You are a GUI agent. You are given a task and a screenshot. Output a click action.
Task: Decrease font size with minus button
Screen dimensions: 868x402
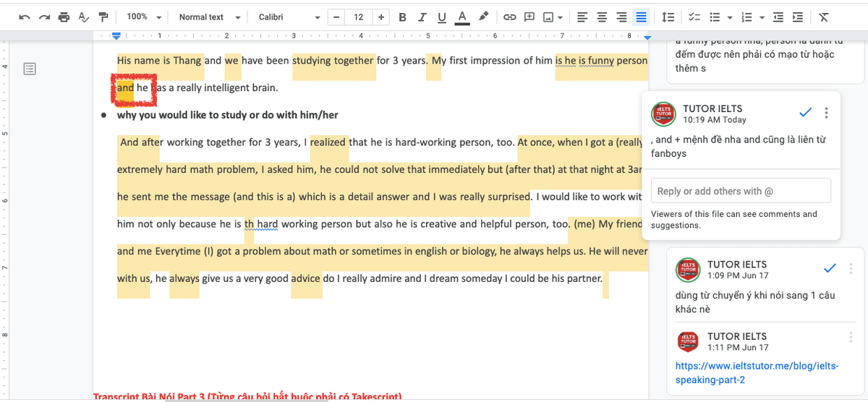pos(336,17)
